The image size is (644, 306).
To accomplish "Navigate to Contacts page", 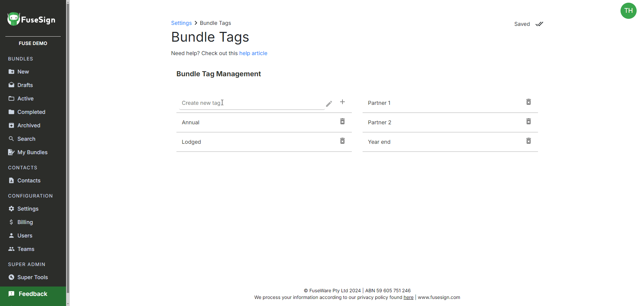I will [x=29, y=181].
